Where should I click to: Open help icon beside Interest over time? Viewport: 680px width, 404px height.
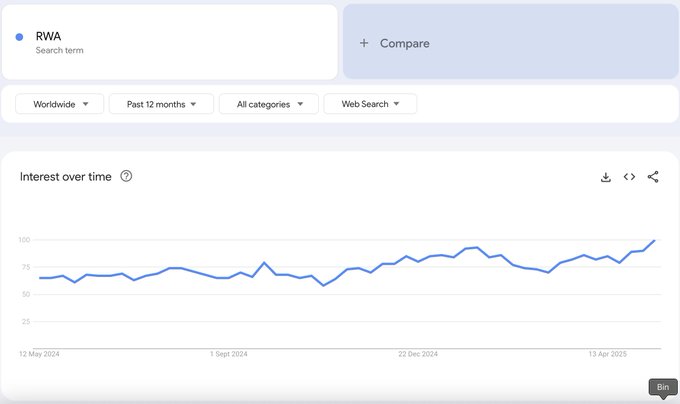(x=126, y=176)
